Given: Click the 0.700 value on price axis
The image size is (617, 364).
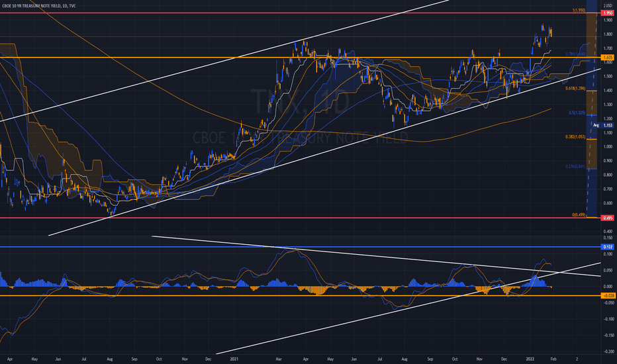Looking at the screenshot, I should (608, 189).
